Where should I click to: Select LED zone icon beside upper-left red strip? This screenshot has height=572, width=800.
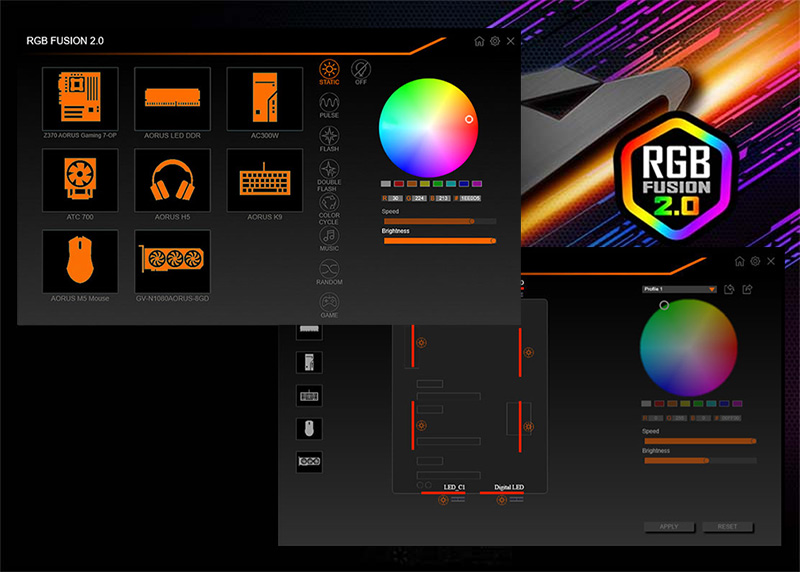[421, 343]
